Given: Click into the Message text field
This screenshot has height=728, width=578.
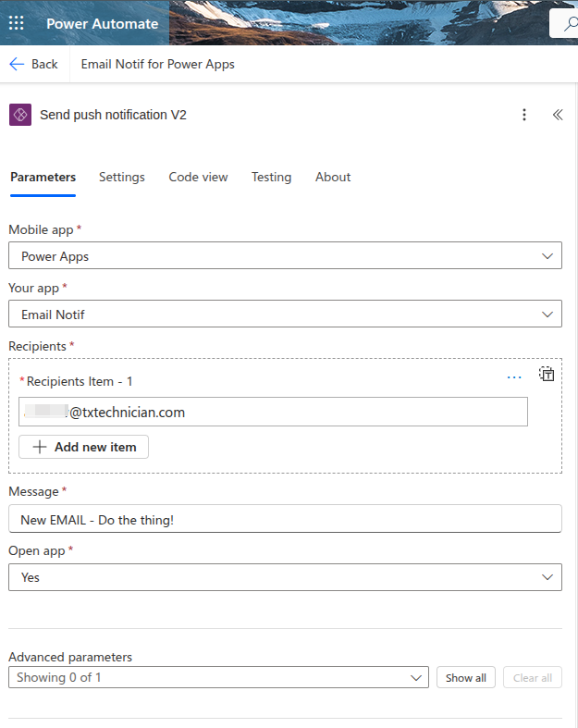Looking at the screenshot, I should pos(285,520).
